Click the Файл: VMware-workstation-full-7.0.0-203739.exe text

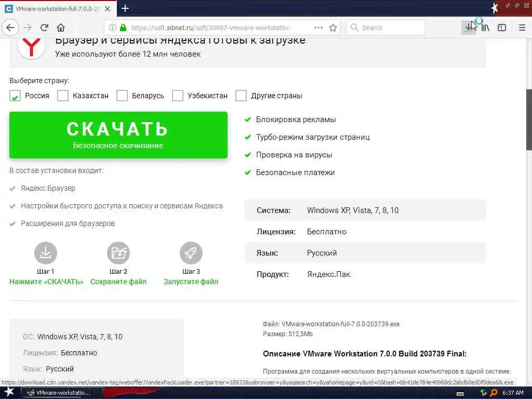[x=331, y=324]
